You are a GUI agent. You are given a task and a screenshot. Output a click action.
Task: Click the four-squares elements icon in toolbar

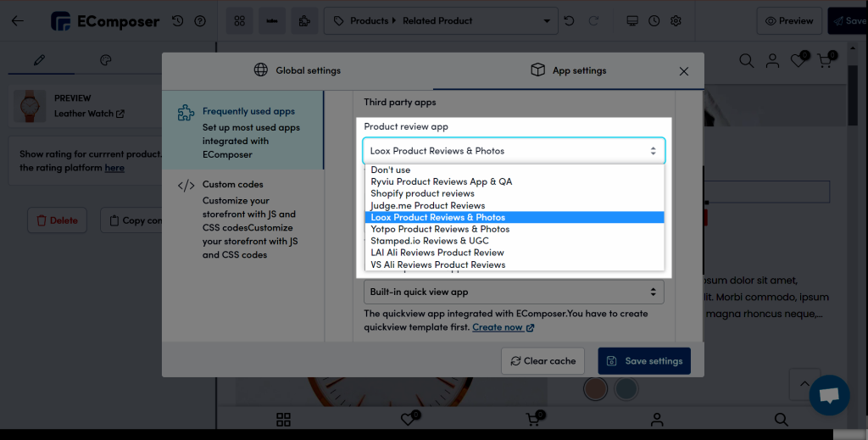[240, 21]
